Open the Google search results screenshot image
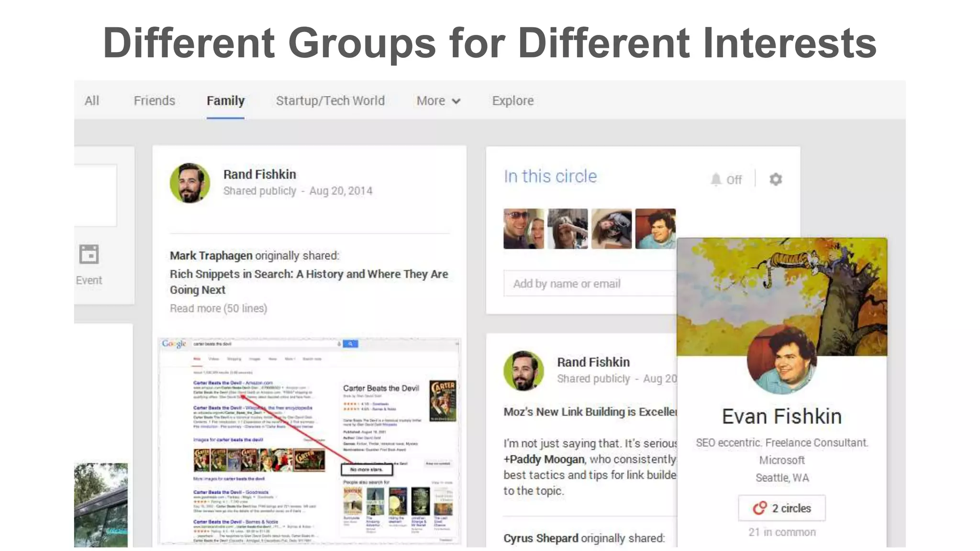 [x=309, y=441]
